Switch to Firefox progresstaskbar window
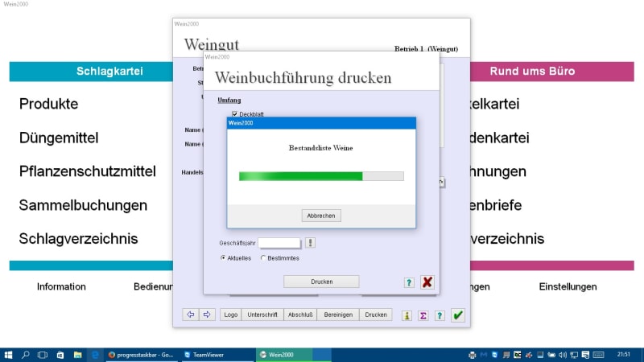This screenshot has width=644, height=362. click(142, 355)
